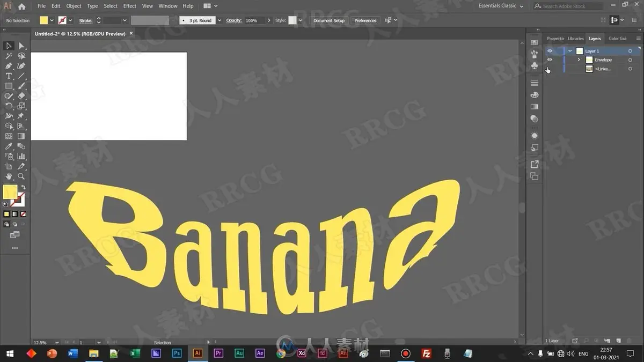Viewport: 644px width, 362px height.
Task: Hide Layer 1 with eye icon
Action: 550,51
